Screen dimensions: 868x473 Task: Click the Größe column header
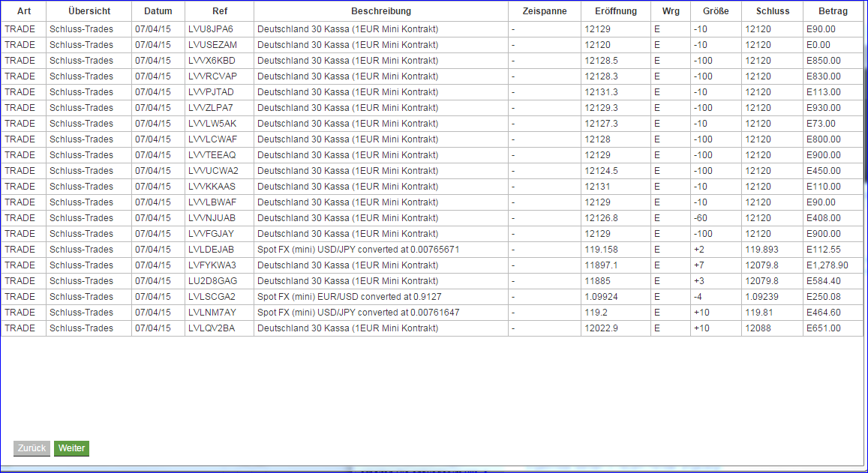point(714,10)
